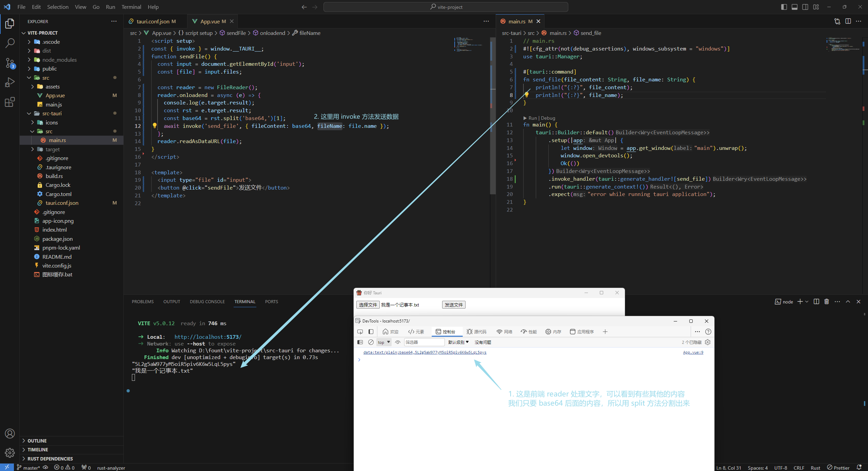This screenshot has width=868, height=471.
Task: Click the Run code lens above main
Action: coord(533,118)
